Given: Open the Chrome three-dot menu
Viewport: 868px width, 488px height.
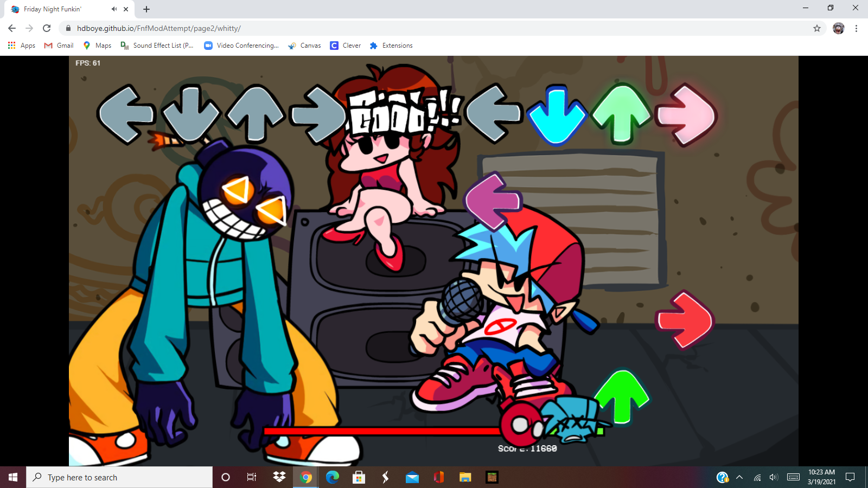Looking at the screenshot, I should click(856, 28).
